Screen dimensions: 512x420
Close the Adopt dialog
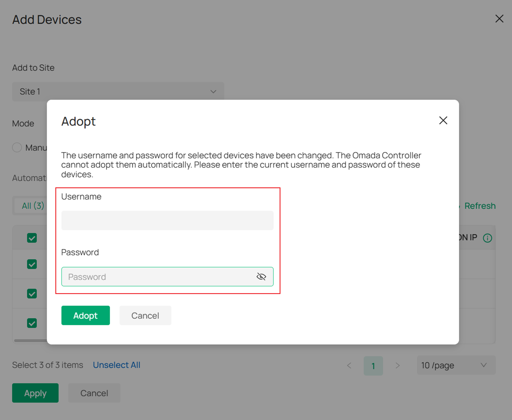(443, 120)
